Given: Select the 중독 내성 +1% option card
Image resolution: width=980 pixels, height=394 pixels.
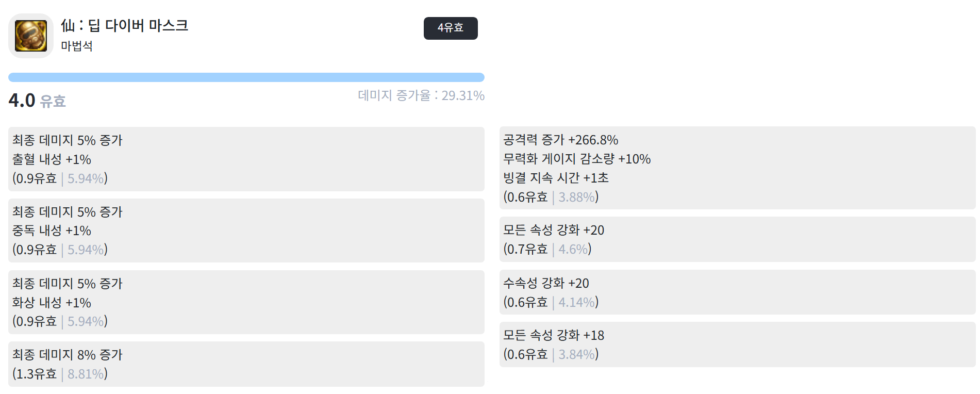Looking at the screenshot, I should [246, 231].
